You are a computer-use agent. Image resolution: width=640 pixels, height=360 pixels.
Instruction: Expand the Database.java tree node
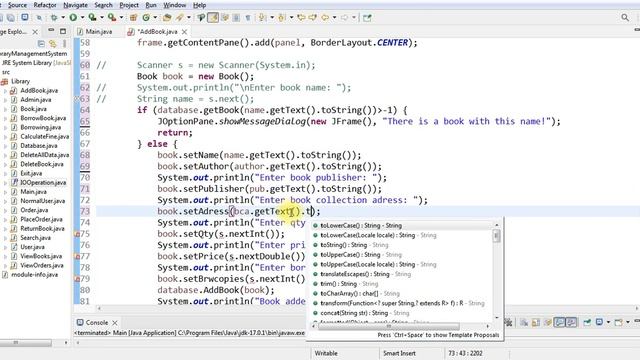point(5,146)
